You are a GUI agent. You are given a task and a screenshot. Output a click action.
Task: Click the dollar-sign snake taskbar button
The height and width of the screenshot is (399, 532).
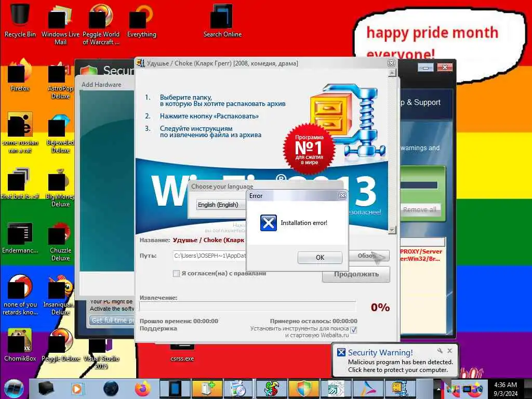(271, 389)
